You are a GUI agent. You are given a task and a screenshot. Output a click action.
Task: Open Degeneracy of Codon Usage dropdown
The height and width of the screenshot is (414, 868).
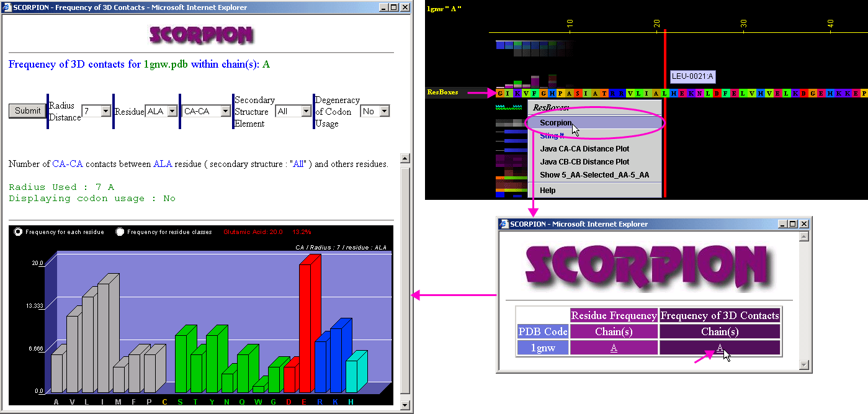[x=384, y=111]
